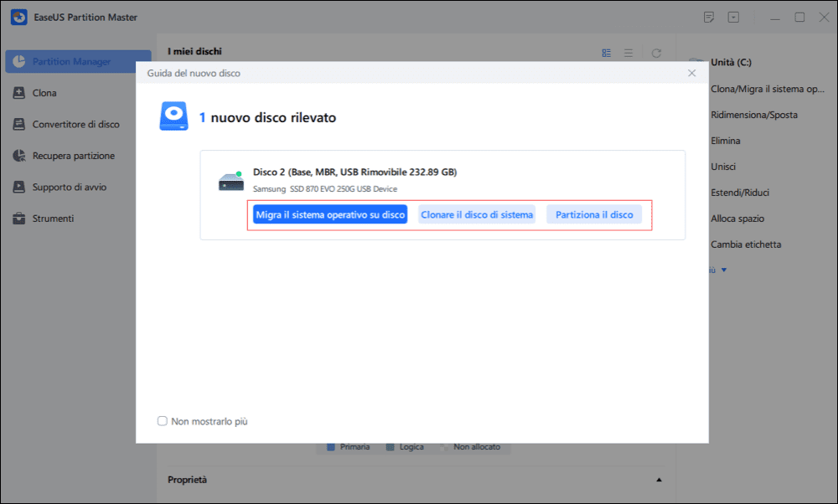Image resolution: width=838 pixels, height=504 pixels.
Task: Collapse the Proprietà panel arrow
Action: coord(659,480)
